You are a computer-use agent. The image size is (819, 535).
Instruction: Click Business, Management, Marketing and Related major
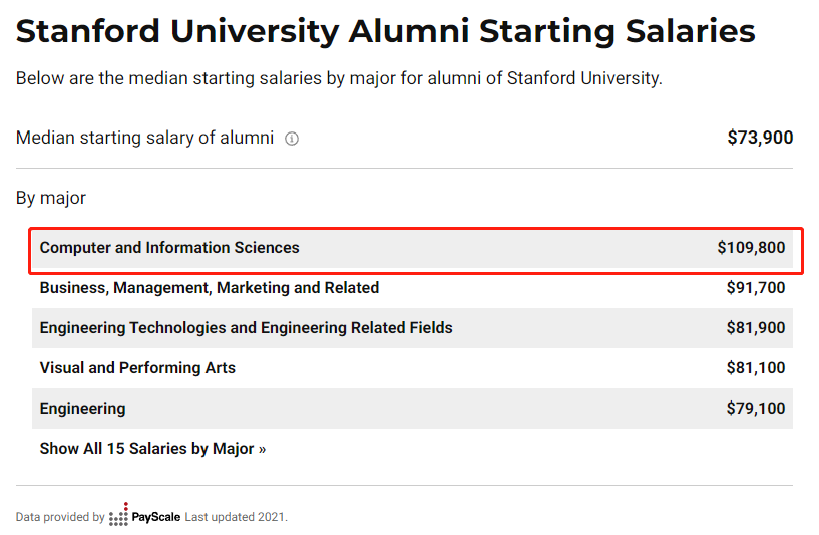tap(209, 288)
